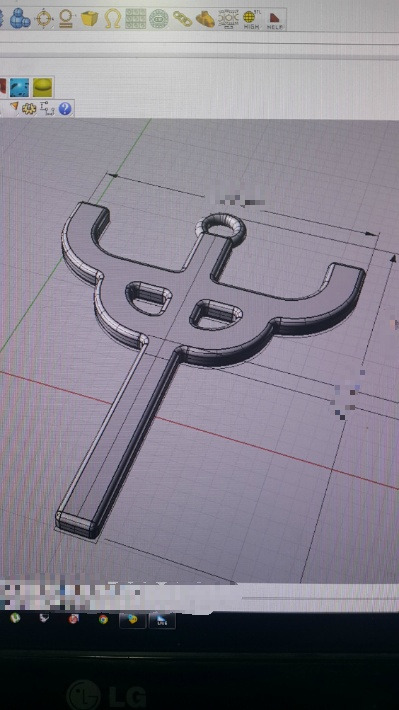Open the green gem grid pattern tool
The height and width of the screenshot is (710, 399).
click(135, 19)
